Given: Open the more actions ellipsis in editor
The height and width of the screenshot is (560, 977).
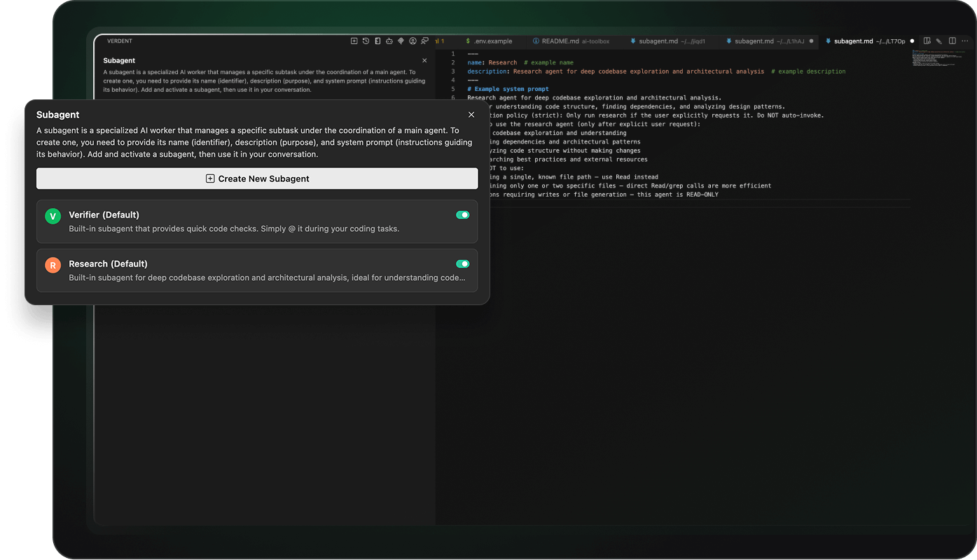Looking at the screenshot, I should click(964, 41).
